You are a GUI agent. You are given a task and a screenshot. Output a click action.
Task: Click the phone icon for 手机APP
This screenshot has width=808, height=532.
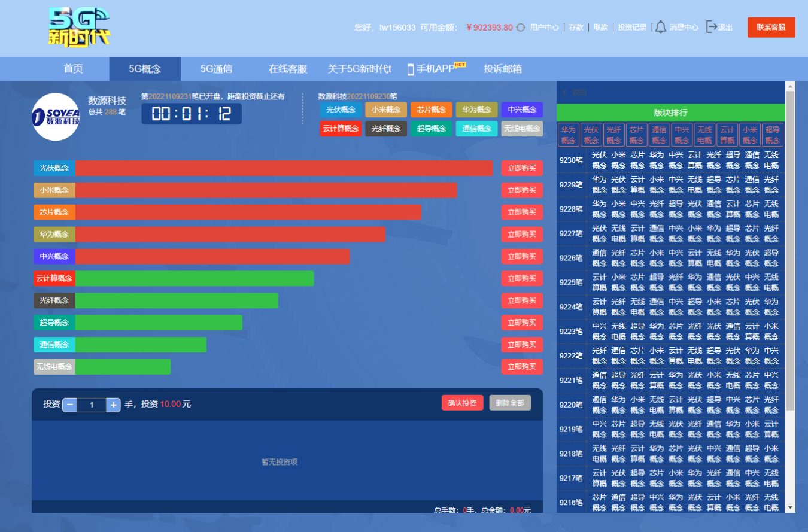pyautogui.click(x=411, y=69)
